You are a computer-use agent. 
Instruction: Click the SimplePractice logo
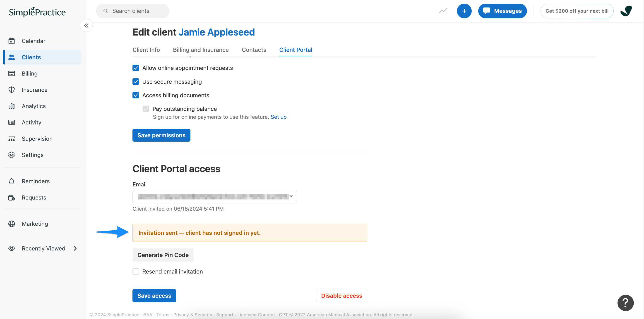click(37, 12)
